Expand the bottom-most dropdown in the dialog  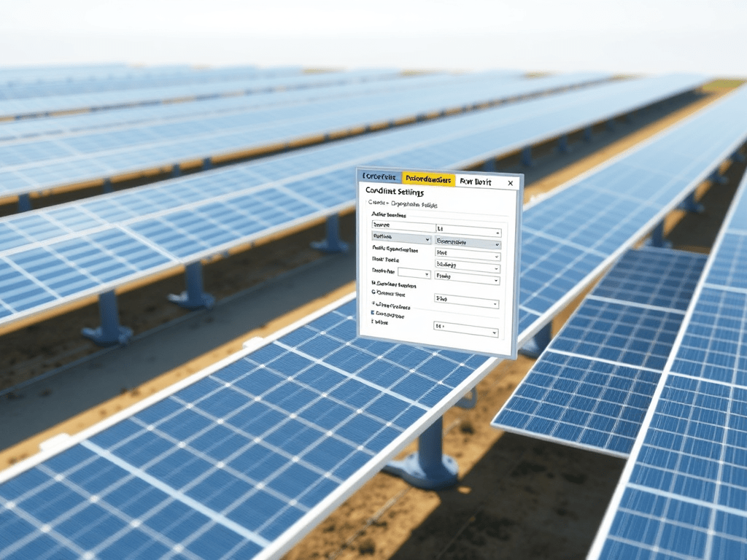tap(466, 329)
